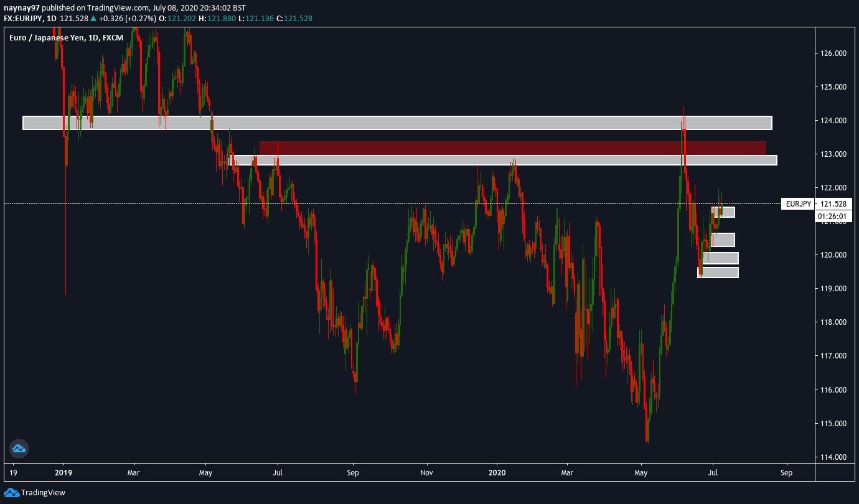Select the lowest small gray box near 119.500

(x=718, y=272)
